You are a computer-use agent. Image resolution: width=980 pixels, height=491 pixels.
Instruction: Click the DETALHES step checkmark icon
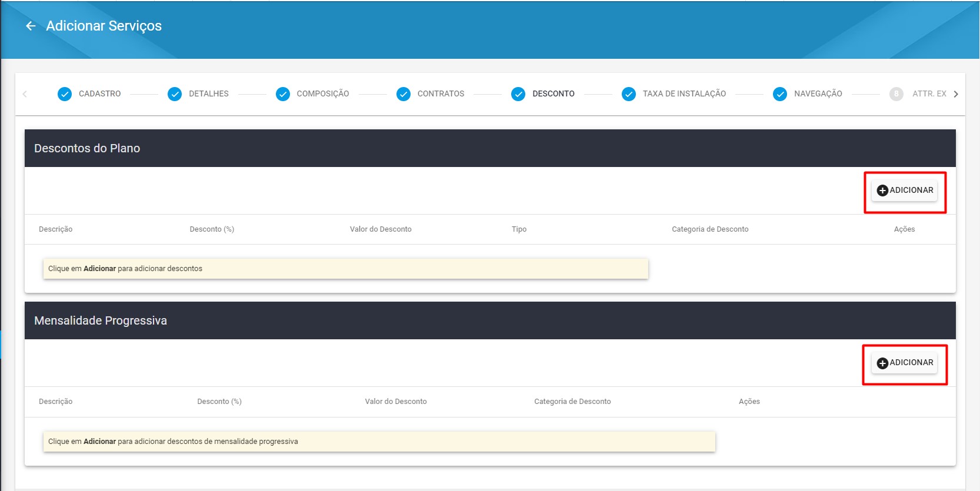[x=175, y=94]
